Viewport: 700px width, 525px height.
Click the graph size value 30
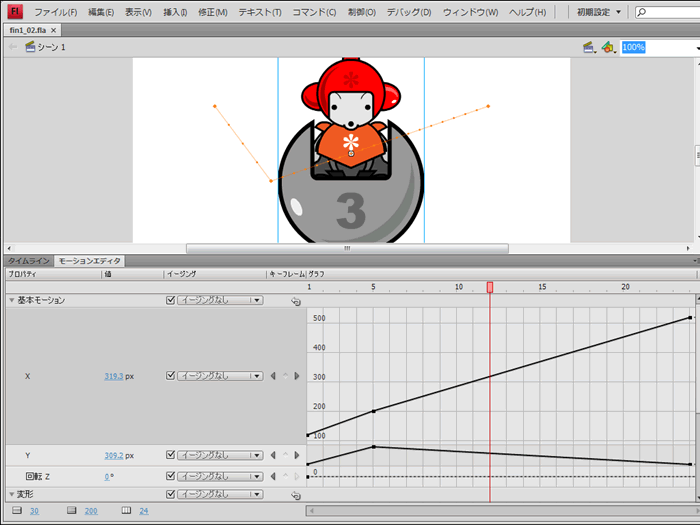click(34, 511)
